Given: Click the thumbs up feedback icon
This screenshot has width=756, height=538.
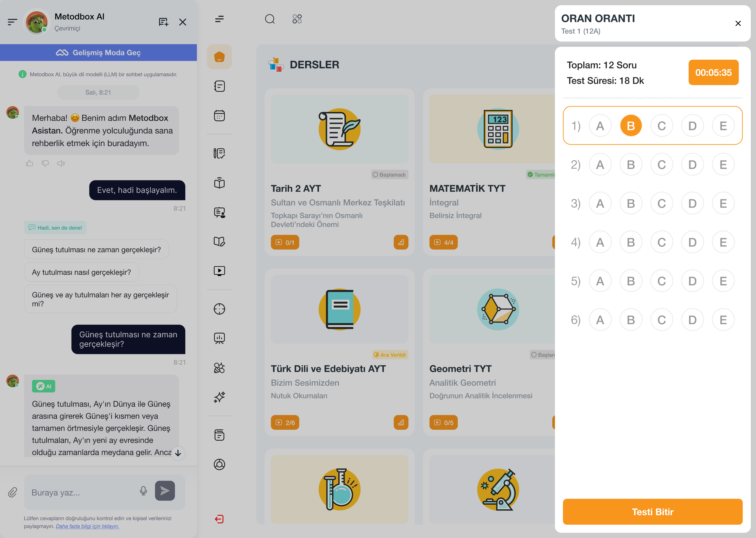Looking at the screenshot, I should coord(30,163).
